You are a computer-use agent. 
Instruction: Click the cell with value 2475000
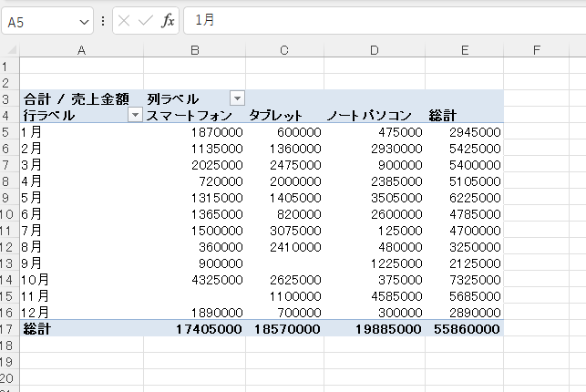point(284,165)
